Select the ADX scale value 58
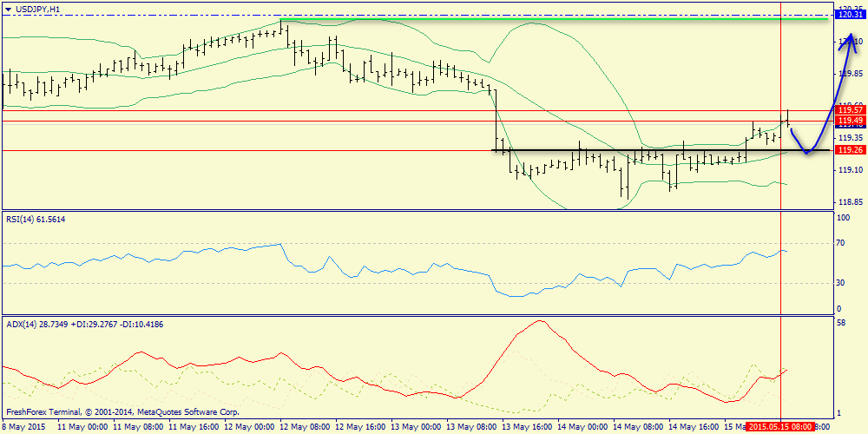 click(840, 323)
